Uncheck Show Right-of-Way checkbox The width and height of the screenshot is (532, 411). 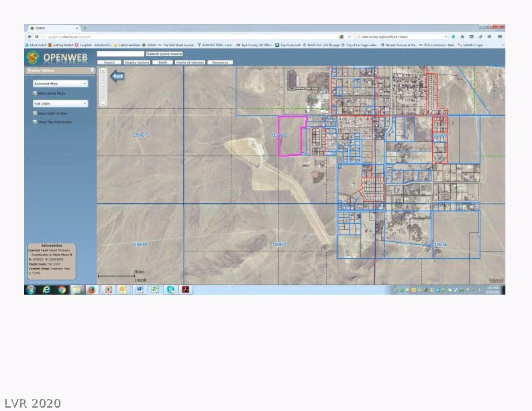(35, 113)
